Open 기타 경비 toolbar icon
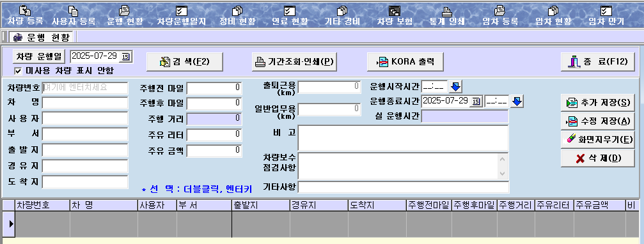This screenshot has height=244, width=644. coord(342,16)
